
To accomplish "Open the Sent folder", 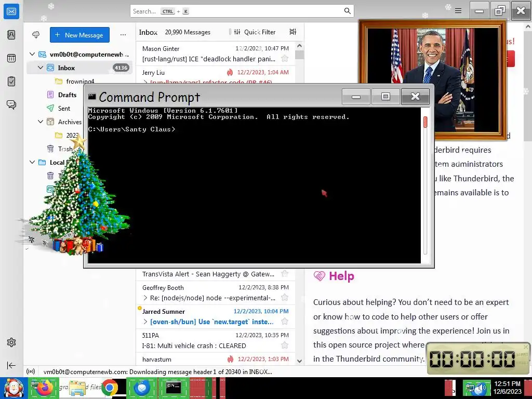I will click(x=64, y=108).
